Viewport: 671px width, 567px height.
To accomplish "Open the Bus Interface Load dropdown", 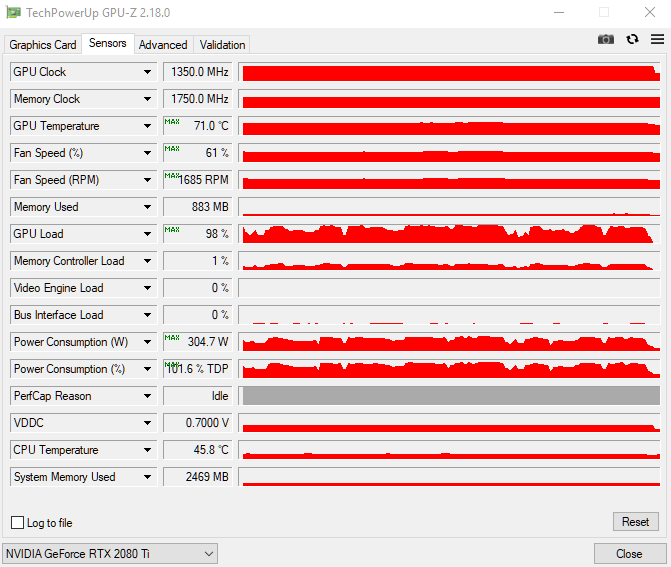I will tap(83, 315).
